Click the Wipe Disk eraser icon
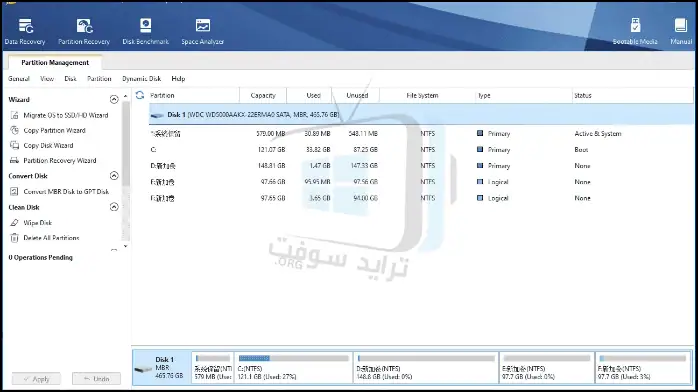 click(14, 222)
